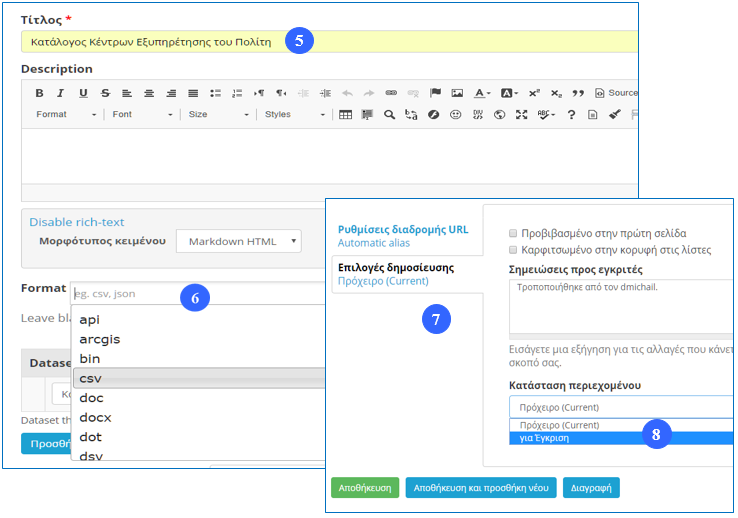Viewport: 738px width, 518px height.
Task: Switch to 'Επιλογές δημοσίευσης' tab
Action: 396,268
